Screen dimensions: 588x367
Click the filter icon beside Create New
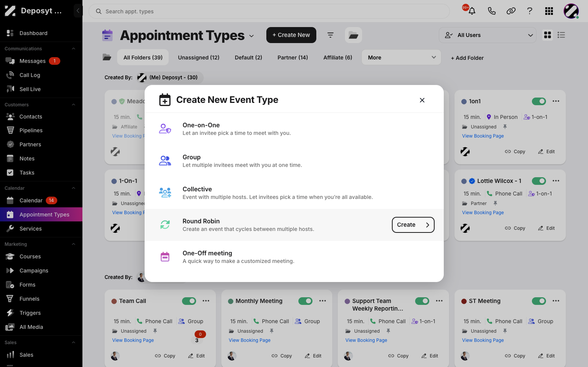pos(330,35)
